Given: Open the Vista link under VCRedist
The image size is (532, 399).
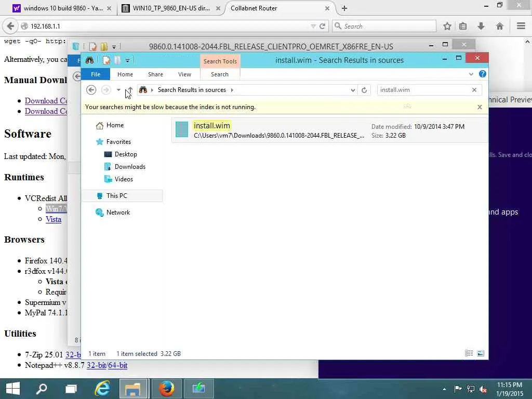Looking at the screenshot, I should 54,219.
